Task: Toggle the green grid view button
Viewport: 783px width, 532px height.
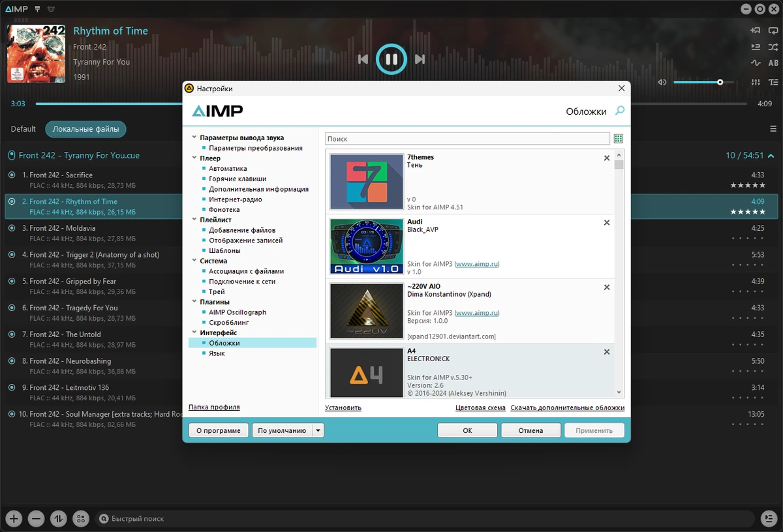Action: pos(619,139)
